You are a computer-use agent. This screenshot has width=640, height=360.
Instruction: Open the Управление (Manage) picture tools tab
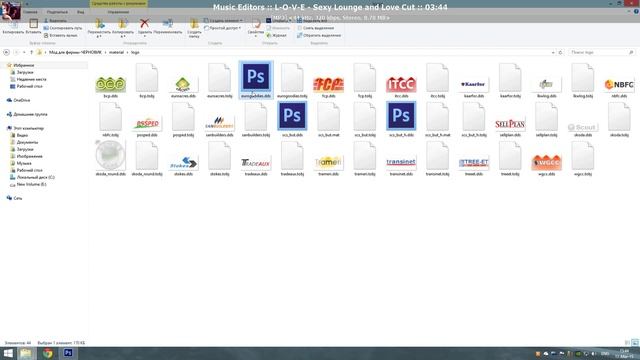point(118,12)
